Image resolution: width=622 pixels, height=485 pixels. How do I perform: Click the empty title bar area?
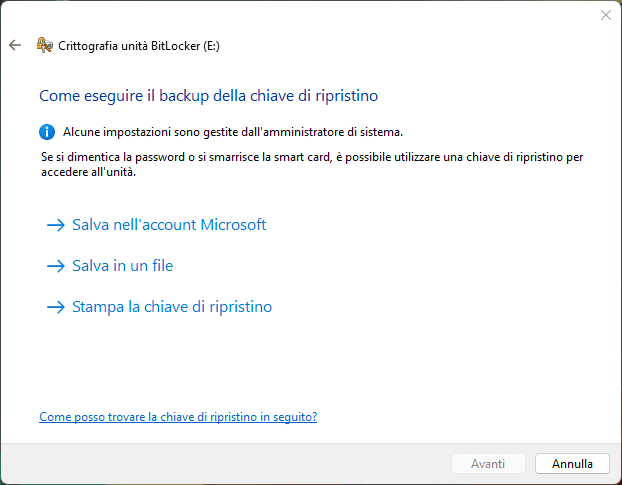tap(300, 15)
